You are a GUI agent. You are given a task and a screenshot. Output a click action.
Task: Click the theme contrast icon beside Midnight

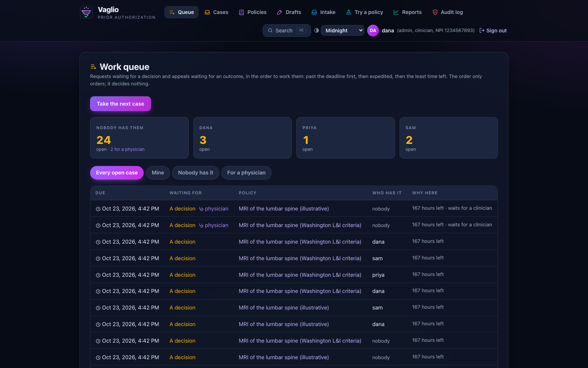click(x=316, y=31)
